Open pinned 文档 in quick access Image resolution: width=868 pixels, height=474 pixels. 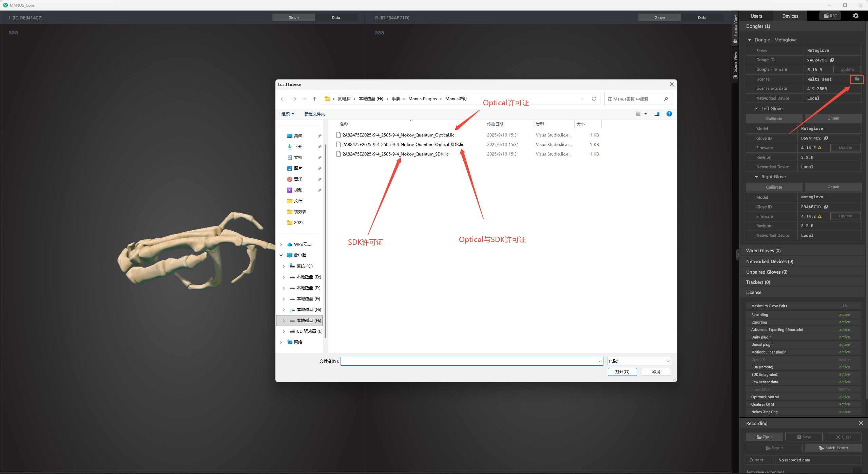pos(298,157)
